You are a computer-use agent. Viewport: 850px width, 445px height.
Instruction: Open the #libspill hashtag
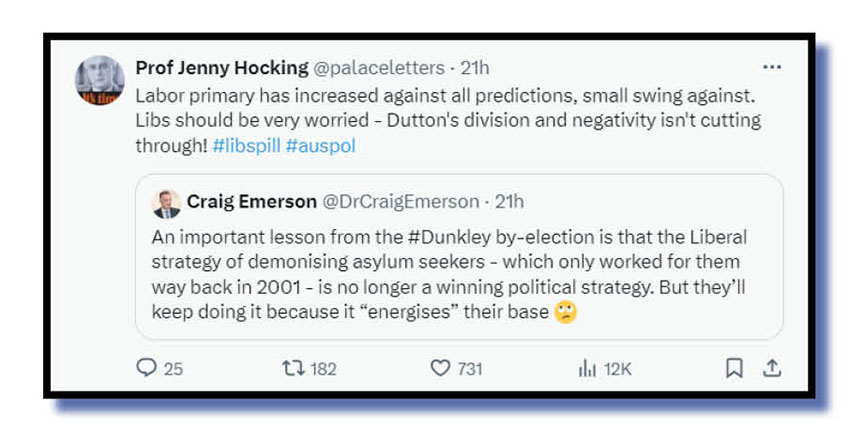246,145
